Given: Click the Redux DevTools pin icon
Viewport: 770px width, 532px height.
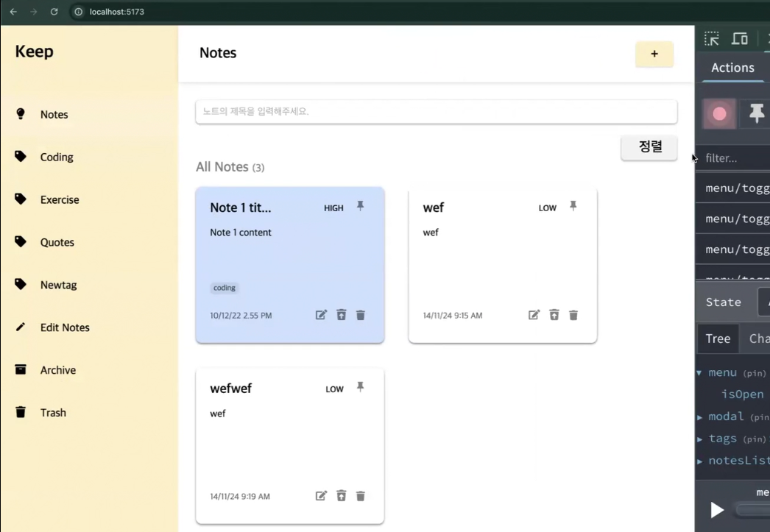Looking at the screenshot, I should 757,114.
